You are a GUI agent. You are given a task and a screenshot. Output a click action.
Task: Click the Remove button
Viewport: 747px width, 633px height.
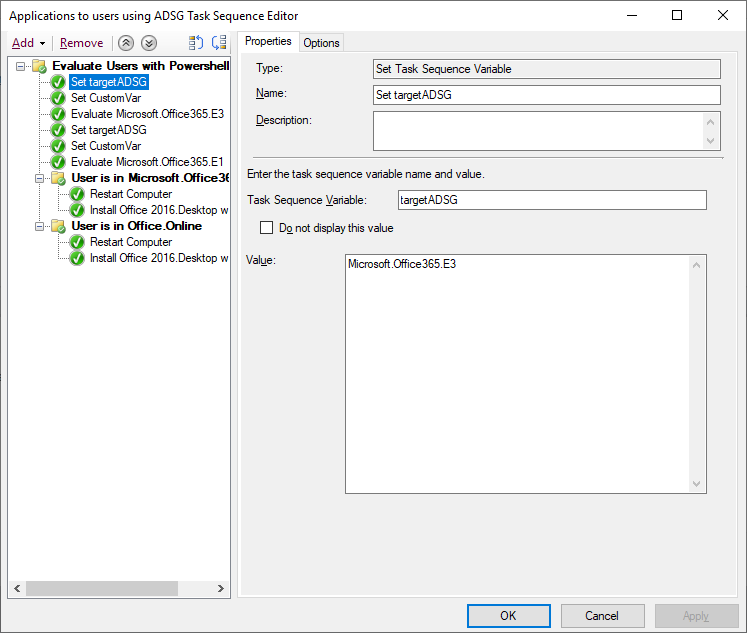(x=81, y=43)
